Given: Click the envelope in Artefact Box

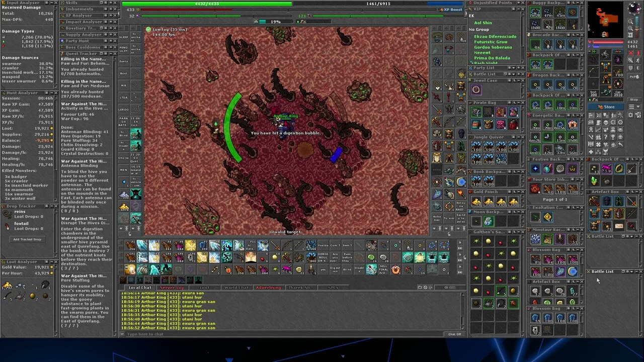Looking at the screenshot, I should coord(619,226).
